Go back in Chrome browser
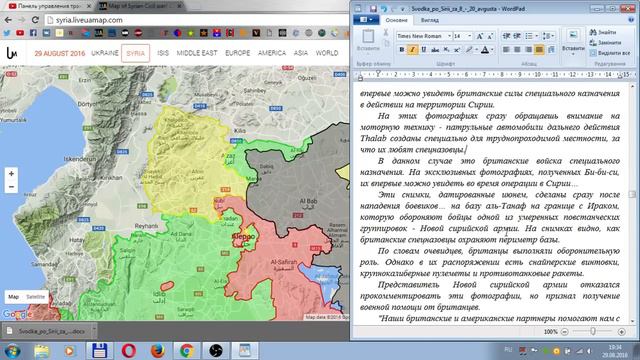The width and height of the screenshot is (640, 360). [8, 20]
